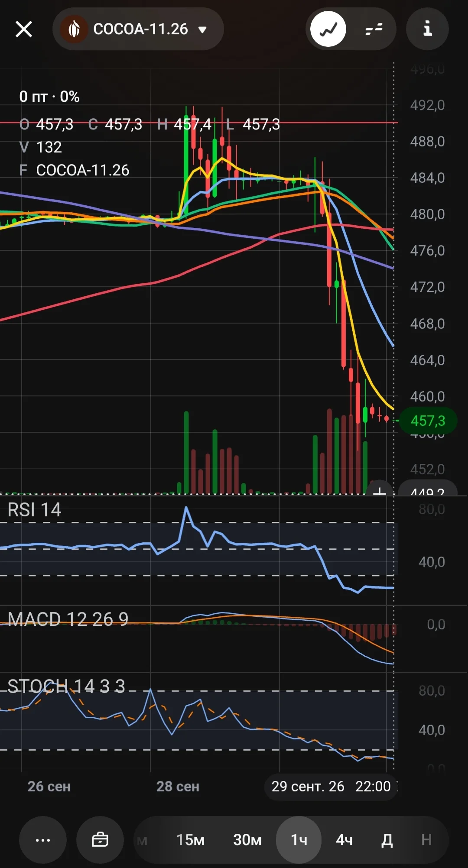This screenshot has height=868, width=468.
Task: Click the 468,0 price axis label
Action: coord(427,324)
